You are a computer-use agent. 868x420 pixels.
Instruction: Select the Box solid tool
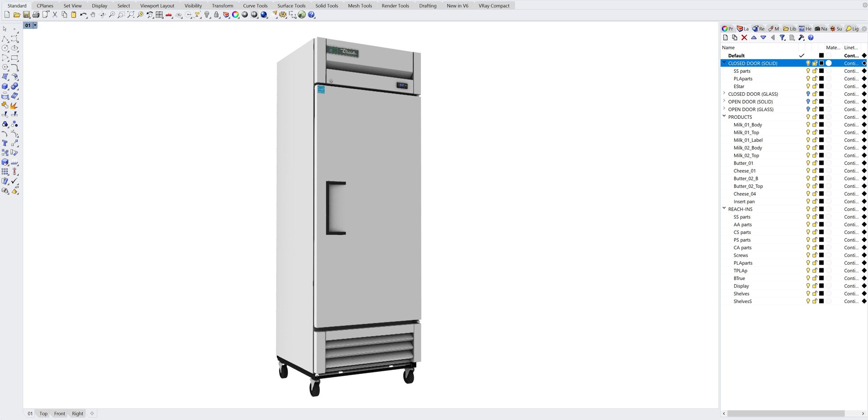pos(5,86)
